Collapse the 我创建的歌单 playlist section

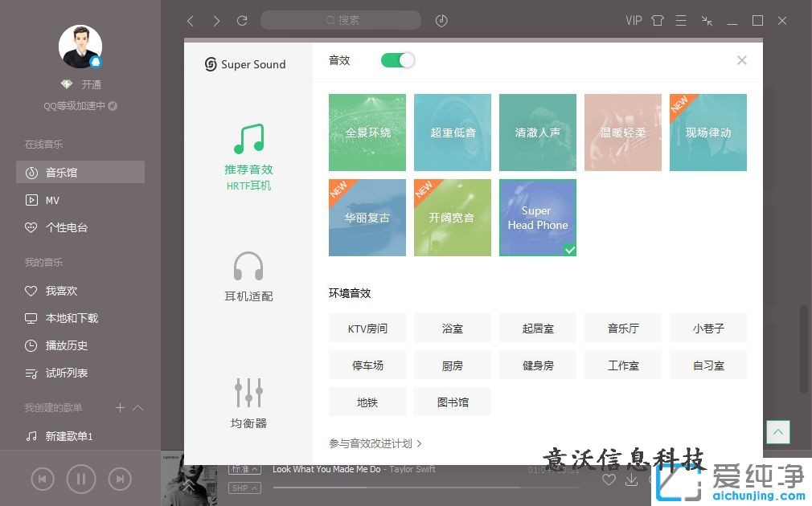(137, 408)
